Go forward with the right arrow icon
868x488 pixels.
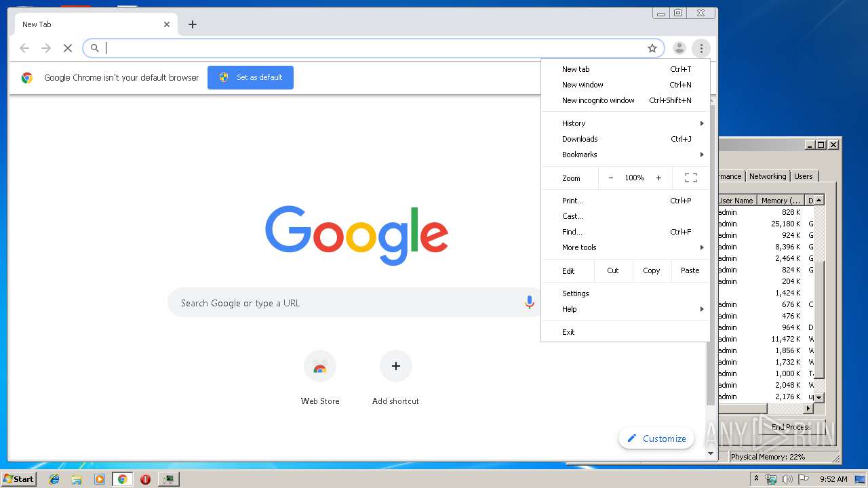(46, 48)
